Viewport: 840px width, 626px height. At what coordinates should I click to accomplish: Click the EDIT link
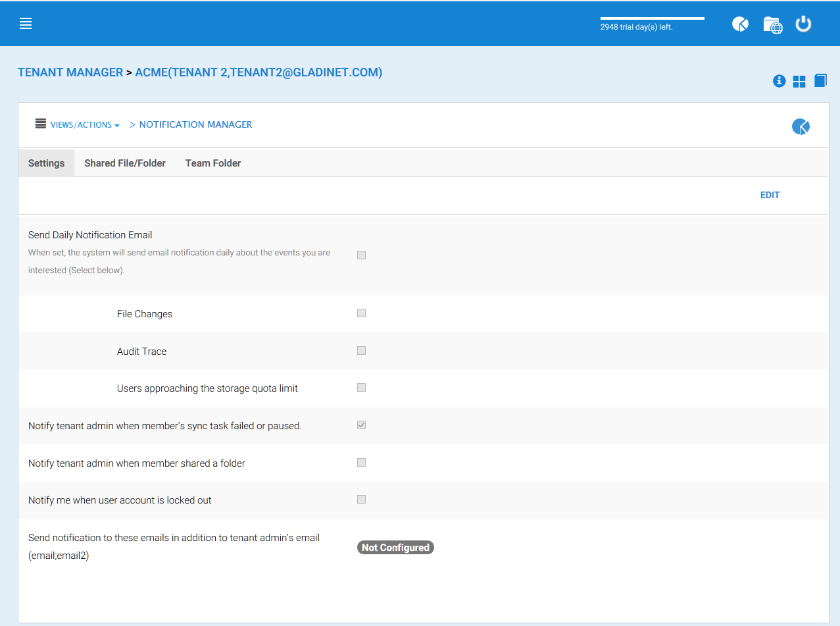coord(770,195)
